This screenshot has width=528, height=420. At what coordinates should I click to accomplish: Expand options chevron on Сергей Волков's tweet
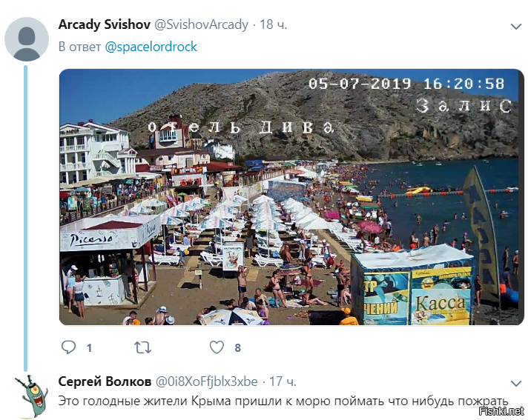click(516, 383)
